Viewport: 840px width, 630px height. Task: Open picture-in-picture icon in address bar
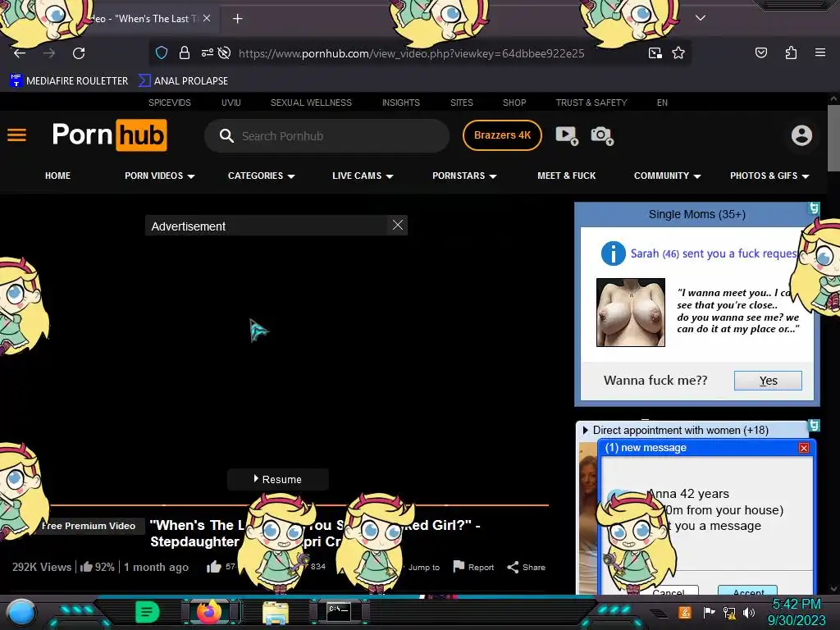(655, 52)
